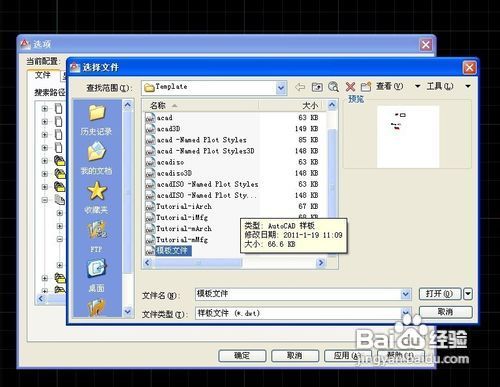Open the dropdown arrow beside 打开 button
500x387 pixels.
tap(468, 294)
